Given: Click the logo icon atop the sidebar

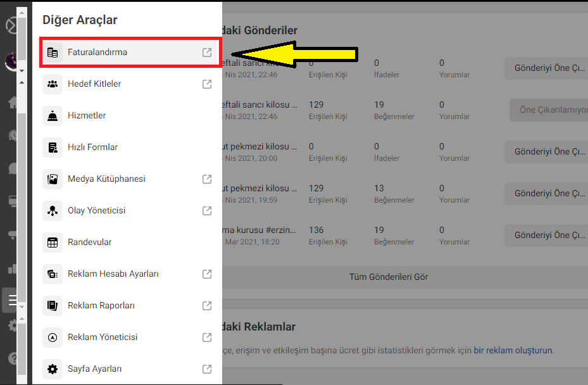Looking at the screenshot, I should click(11, 25).
